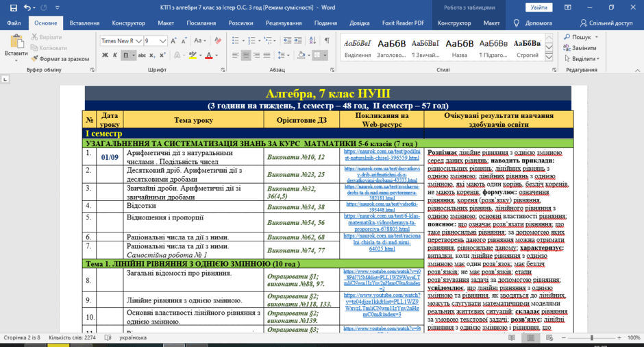Apply the Заголово... heading style
The height and width of the screenshot is (347, 644).
tap(391, 48)
